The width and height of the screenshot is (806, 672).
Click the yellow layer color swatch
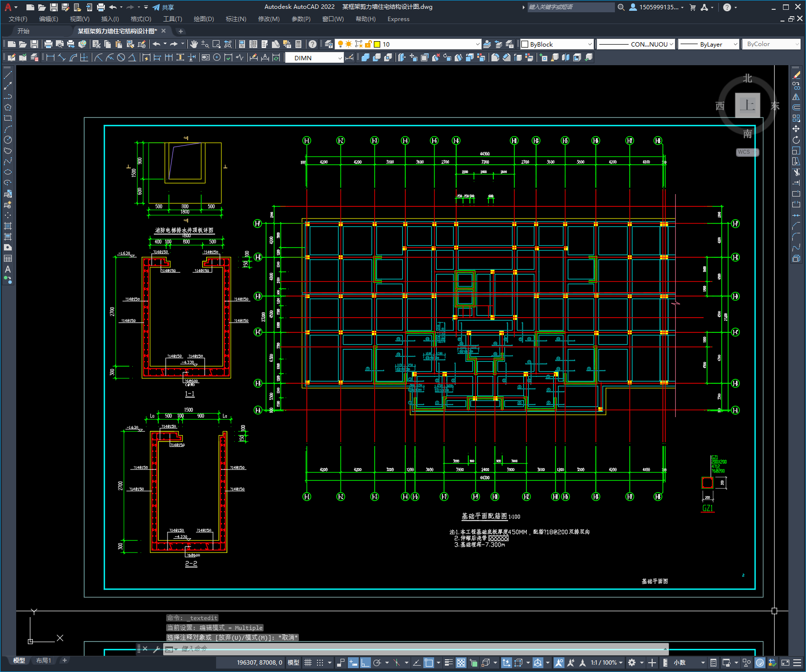pos(377,44)
